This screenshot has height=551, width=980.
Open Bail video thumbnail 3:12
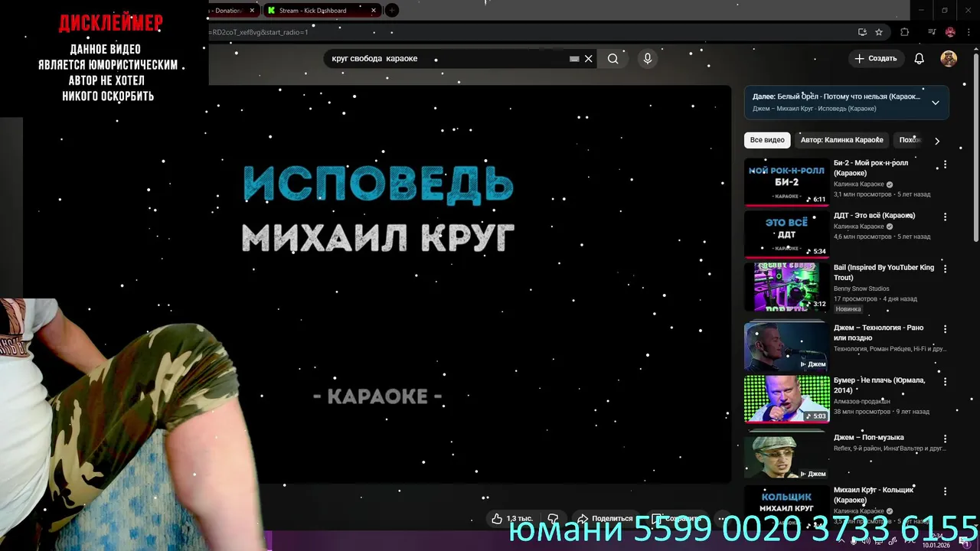[786, 287]
